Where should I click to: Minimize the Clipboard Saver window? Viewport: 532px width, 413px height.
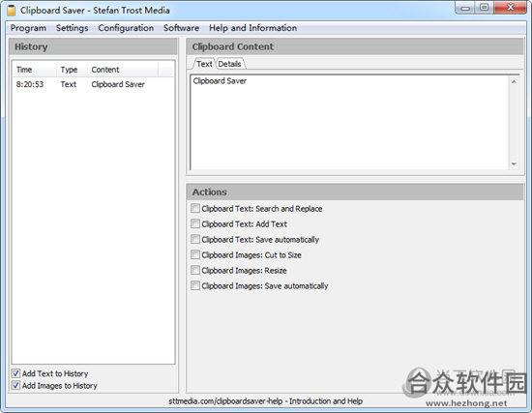[x=465, y=8]
